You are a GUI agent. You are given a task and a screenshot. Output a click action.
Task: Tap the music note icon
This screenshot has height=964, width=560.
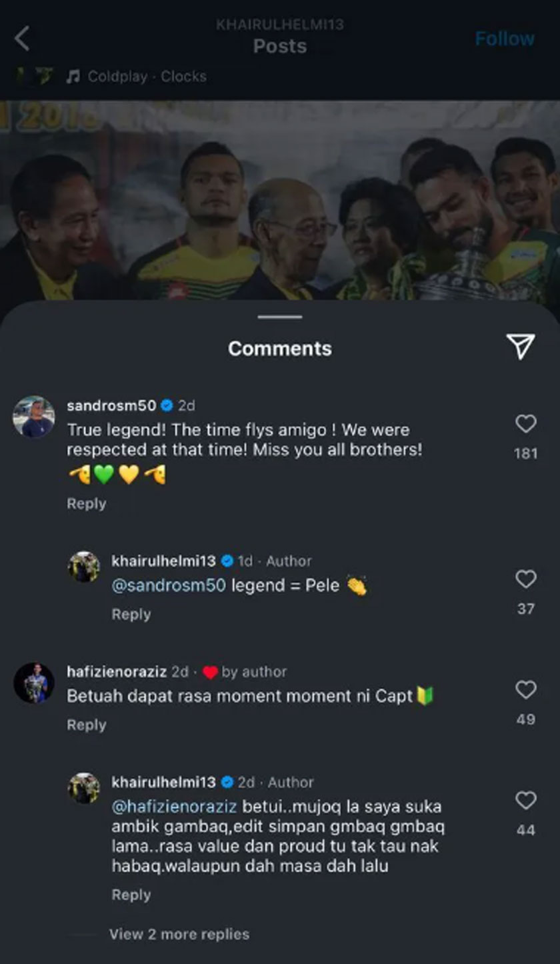[73, 77]
